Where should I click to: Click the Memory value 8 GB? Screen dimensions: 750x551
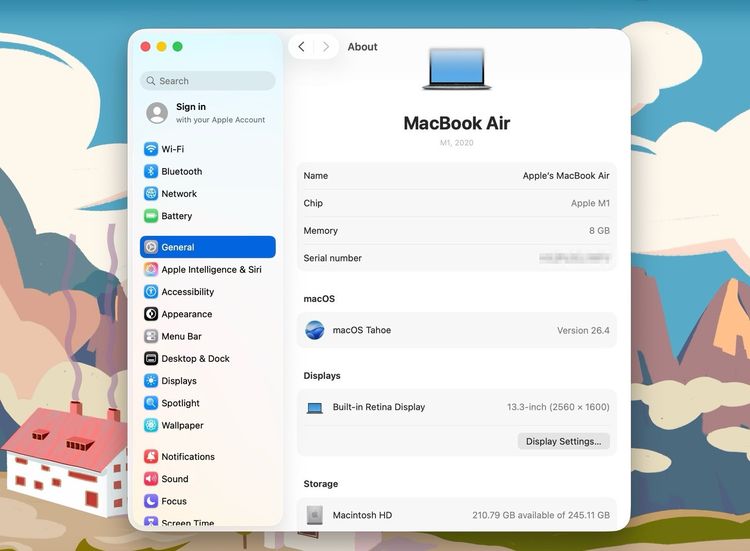(x=599, y=231)
